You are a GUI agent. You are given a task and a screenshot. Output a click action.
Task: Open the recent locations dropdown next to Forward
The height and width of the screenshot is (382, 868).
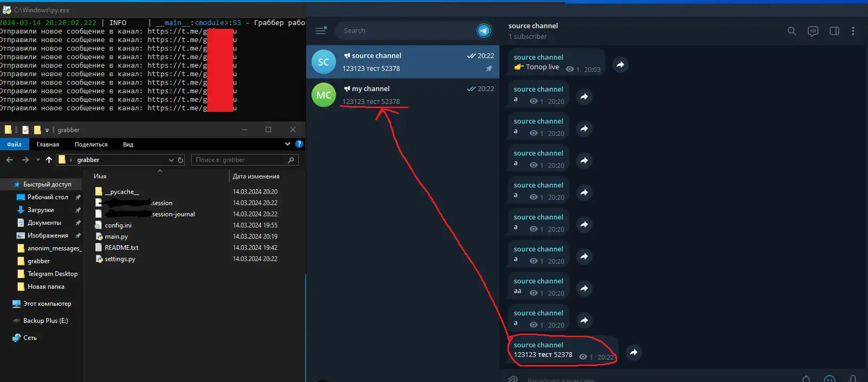tap(38, 160)
